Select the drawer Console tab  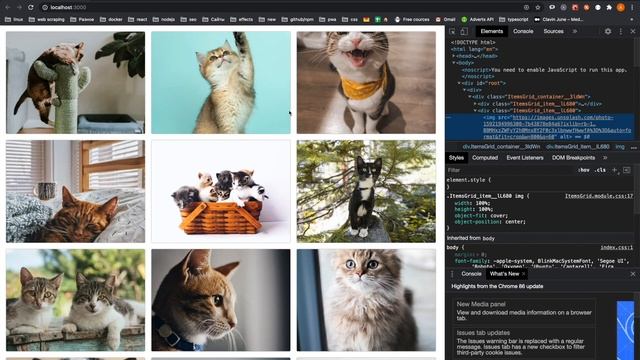coord(471,274)
